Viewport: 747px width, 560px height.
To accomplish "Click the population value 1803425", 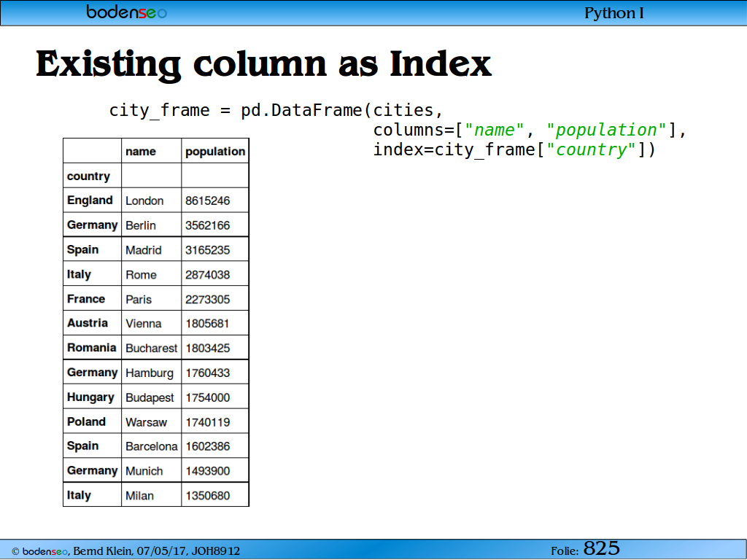I will (215, 348).
